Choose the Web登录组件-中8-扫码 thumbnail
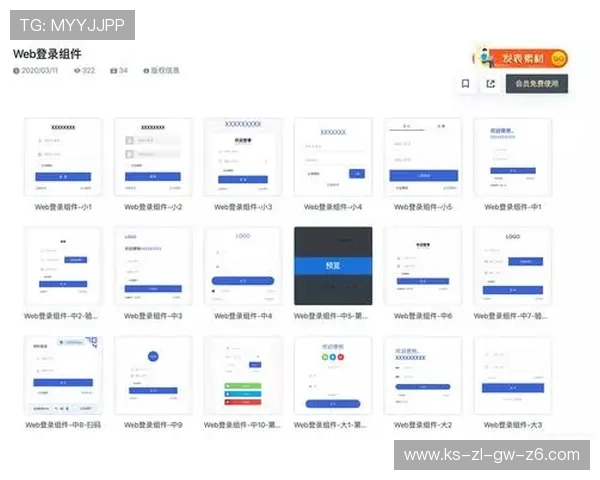Viewport: 600px width, 480px height. coord(63,376)
